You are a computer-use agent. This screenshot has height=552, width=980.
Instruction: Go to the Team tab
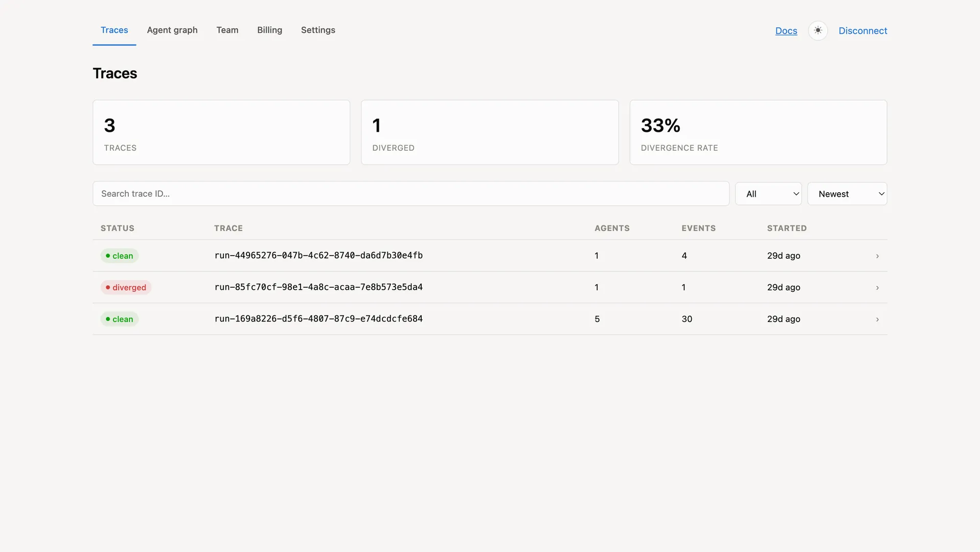coord(227,30)
